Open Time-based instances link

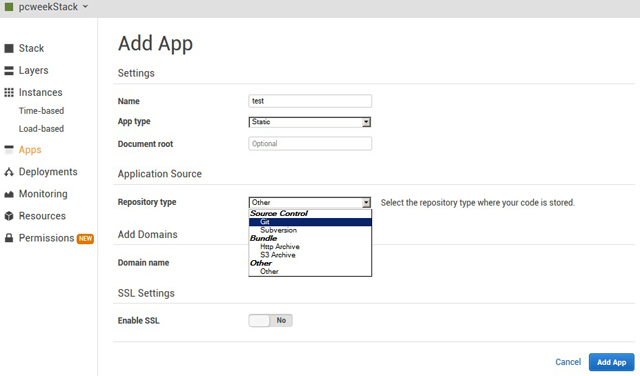pyautogui.click(x=41, y=111)
